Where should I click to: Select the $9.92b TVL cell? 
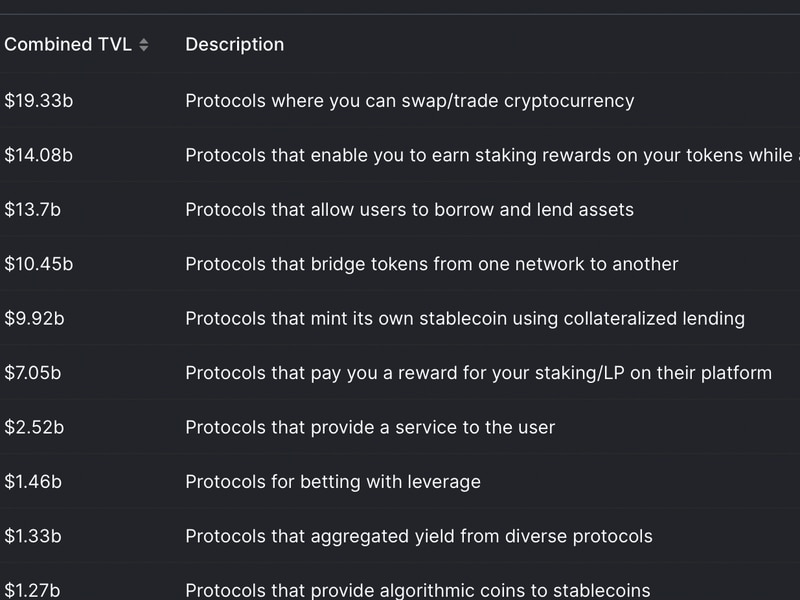coord(35,318)
